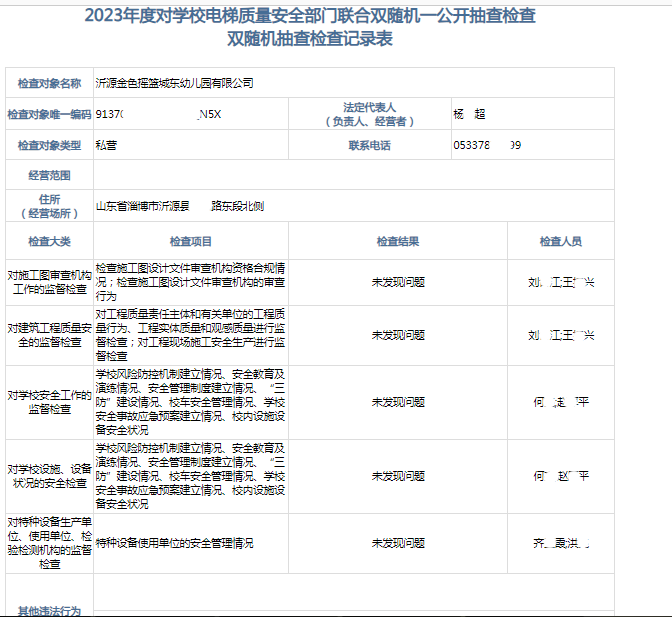The height and width of the screenshot is (617, 672).
Task: Click the 私营 type value cell
Action: [107, 146]
